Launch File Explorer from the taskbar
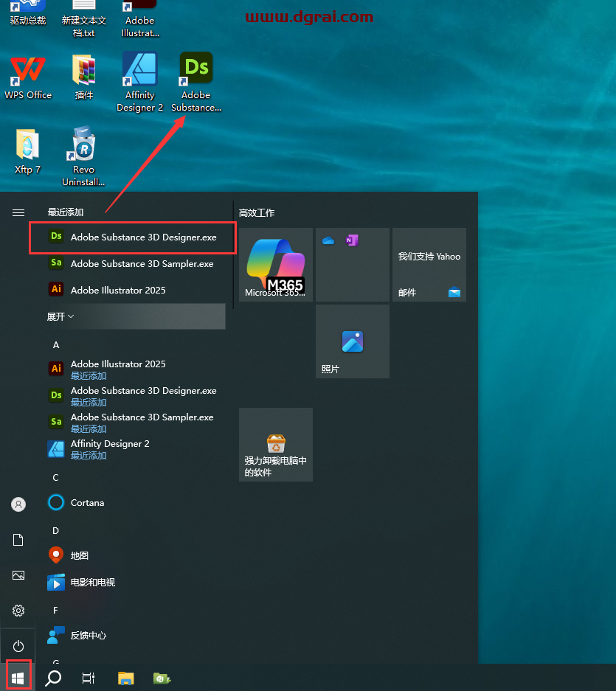Image resolution: width=616 pixels, height=691 pixels. point(125,678)
